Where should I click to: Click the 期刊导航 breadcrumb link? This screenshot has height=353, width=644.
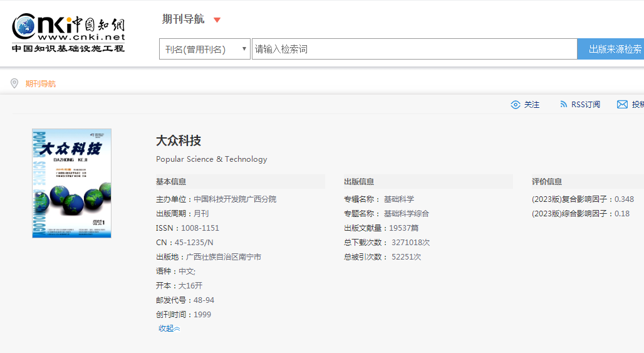point(41,84)
